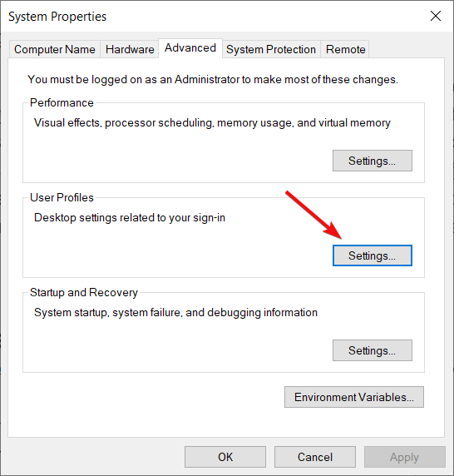Click the Apply button
The width and height of the screenshot is (454, 476).
405,457
